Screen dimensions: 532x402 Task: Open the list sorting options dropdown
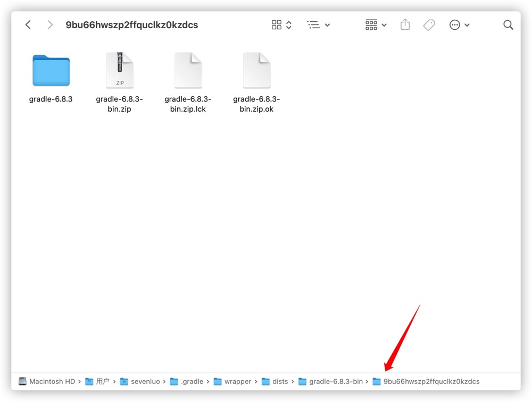(318, 25)
